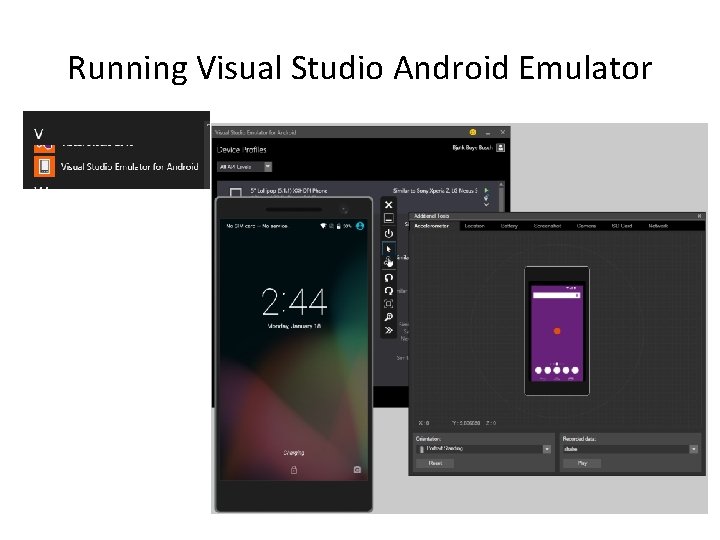Click Play recorded data button
720x540 pixels.
[x=582, y=463]
